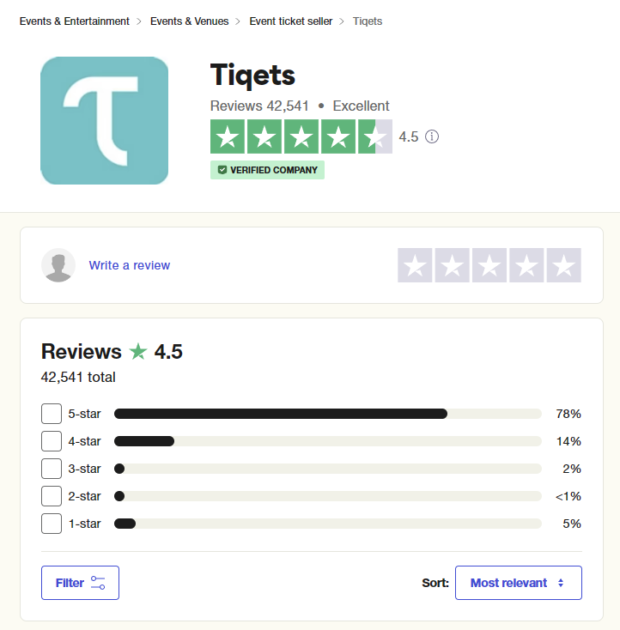Image resolution: width=620 pixels, height=630 pixels.
Task: Check the 4-star filter checkbox
Action: (x=51, y=441)
